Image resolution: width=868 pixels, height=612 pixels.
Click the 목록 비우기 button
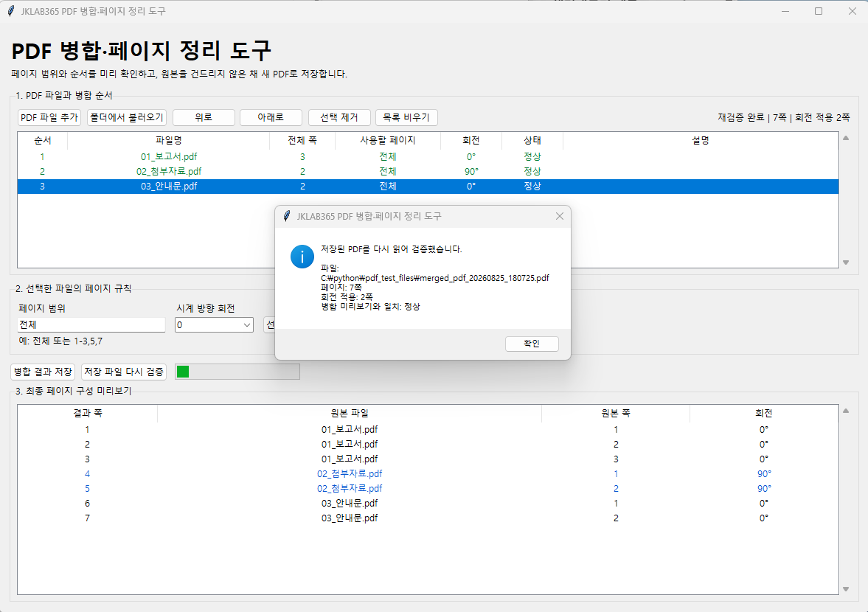click(406, 117)
